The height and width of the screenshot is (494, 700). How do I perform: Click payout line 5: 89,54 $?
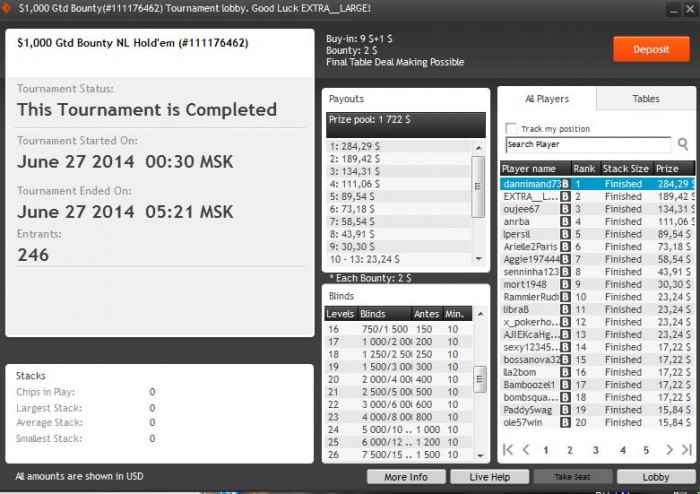click(398, 196)
